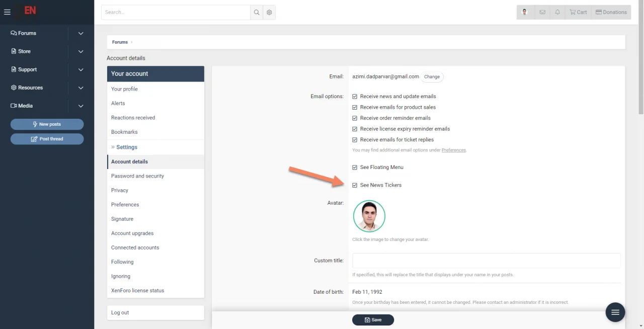Screen dimensions: 644x329
Task: Click the Custom title input field
Action: point(486,261)
